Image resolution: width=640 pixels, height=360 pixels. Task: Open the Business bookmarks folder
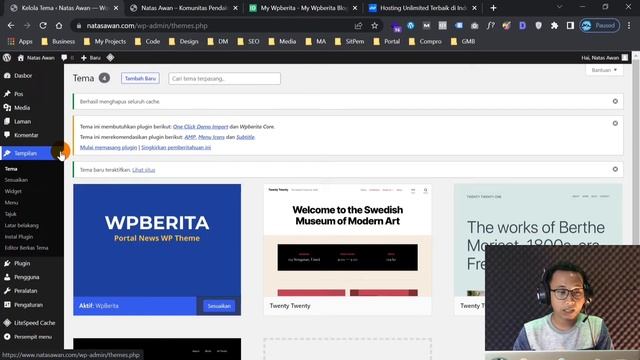click(58, 41)
